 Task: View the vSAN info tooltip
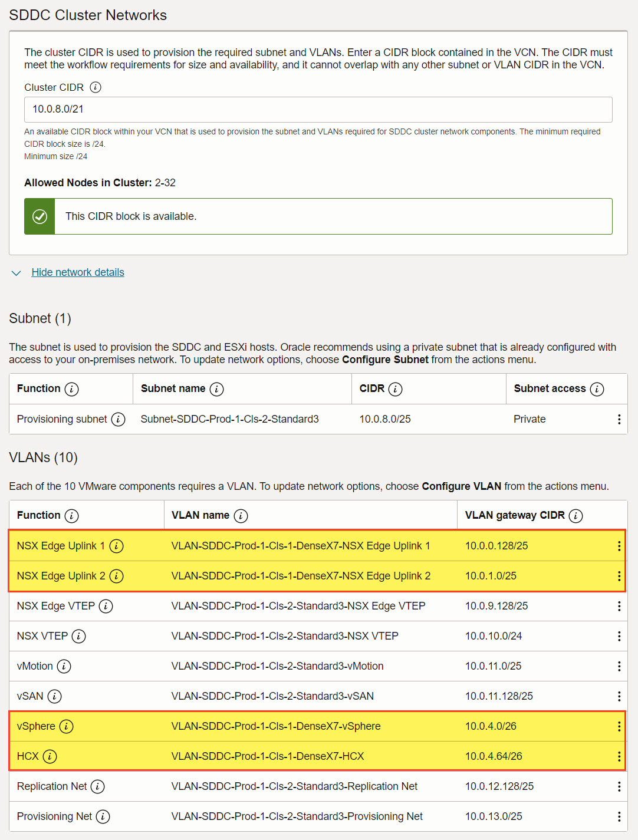(x=55, y=696)
